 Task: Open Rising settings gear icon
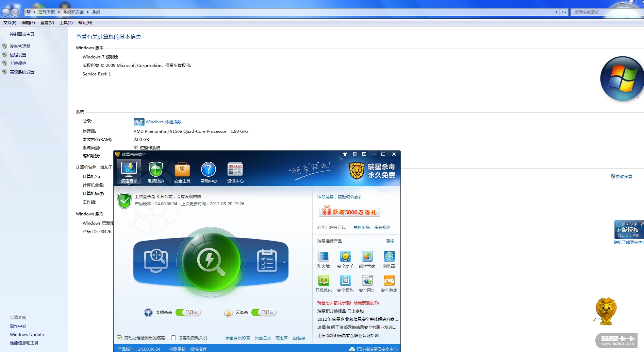355,154
